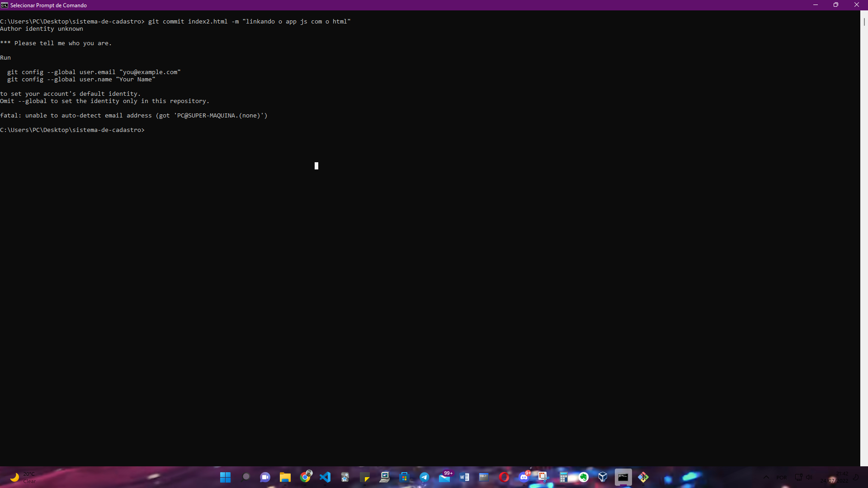
Task: Select the active Command Prompt taskbar icon
Action: coord(623,477)
